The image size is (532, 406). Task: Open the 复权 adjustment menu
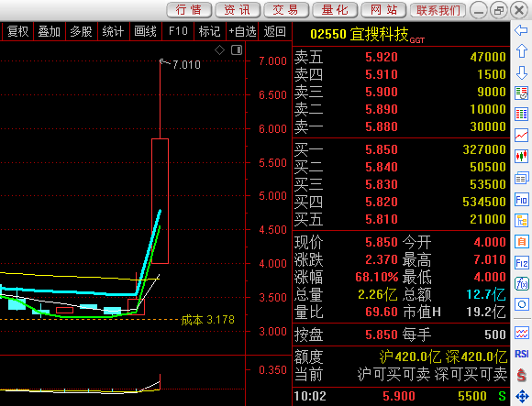point(17,31)
